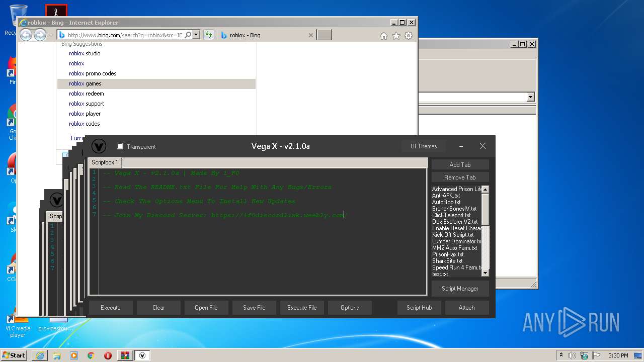This screenshot has width=644, height=362.
Task: Select Speed Run 4 Farm script entry
Action: (457, 267)
